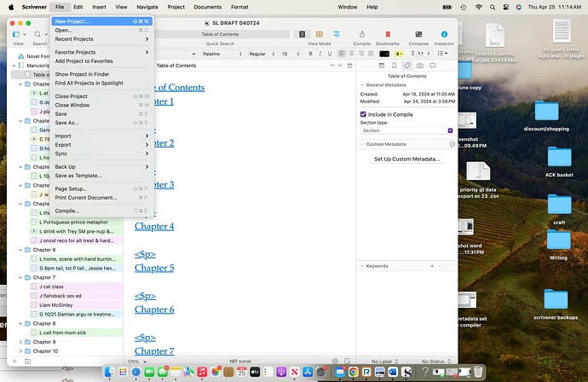
Task: Open the Recent Projects submenu
Action: pyautogui.click(x=101, y=39)
